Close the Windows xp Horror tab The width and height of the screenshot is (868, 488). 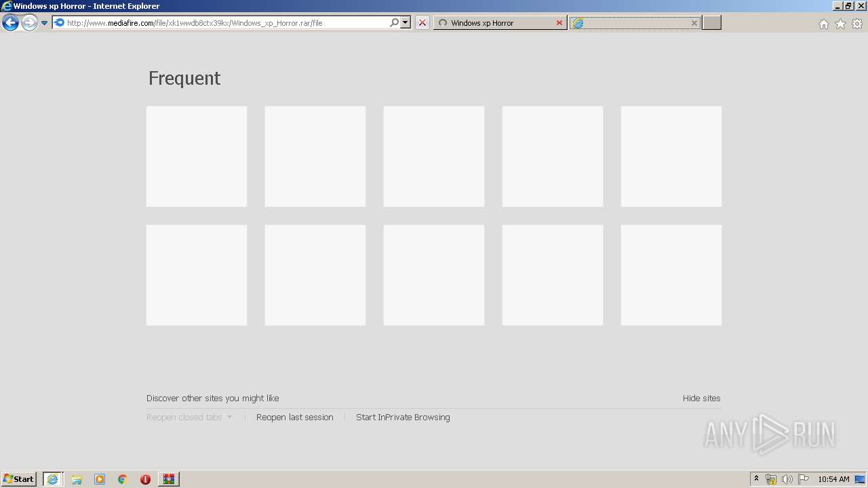coord(559,22)
